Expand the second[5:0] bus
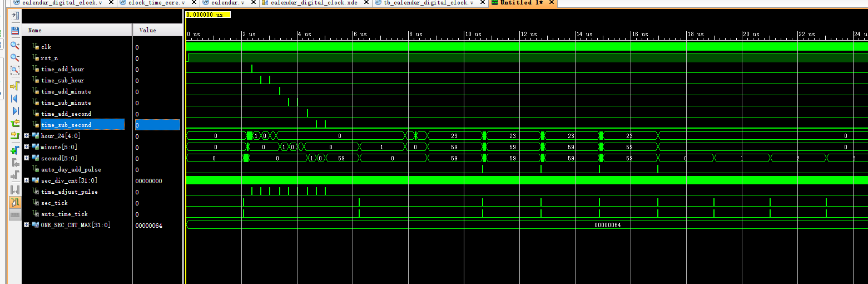 [x=27, y=158]
